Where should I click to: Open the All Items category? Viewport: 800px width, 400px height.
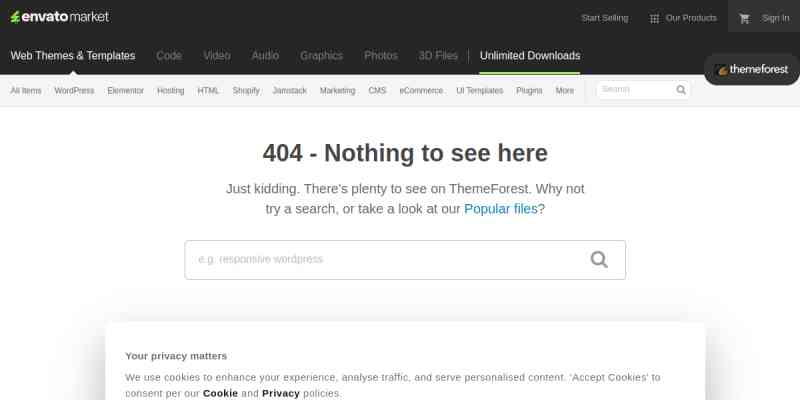(26, 91)
